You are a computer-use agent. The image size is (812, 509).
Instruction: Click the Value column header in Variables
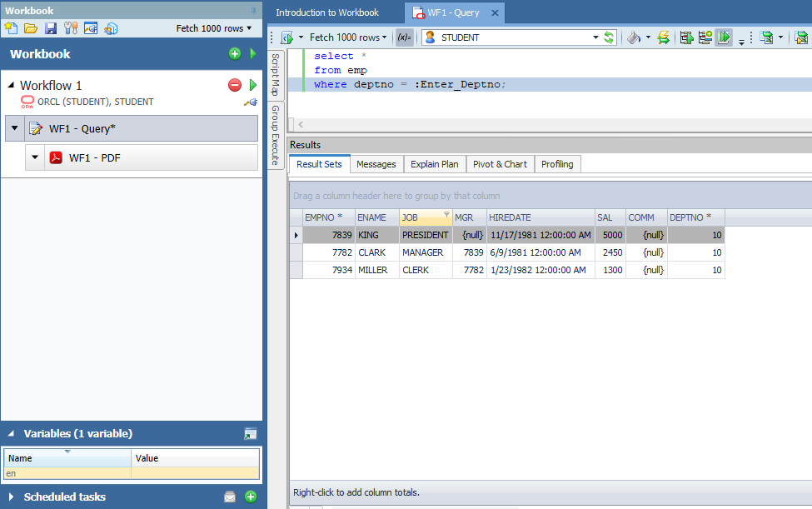195,457
